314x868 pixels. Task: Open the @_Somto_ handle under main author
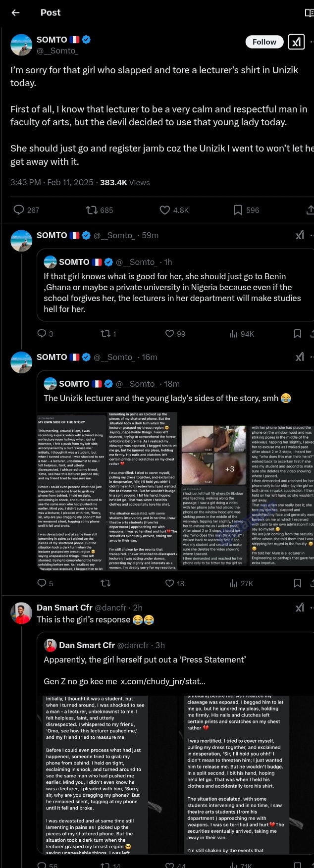[x=57, y=51]
